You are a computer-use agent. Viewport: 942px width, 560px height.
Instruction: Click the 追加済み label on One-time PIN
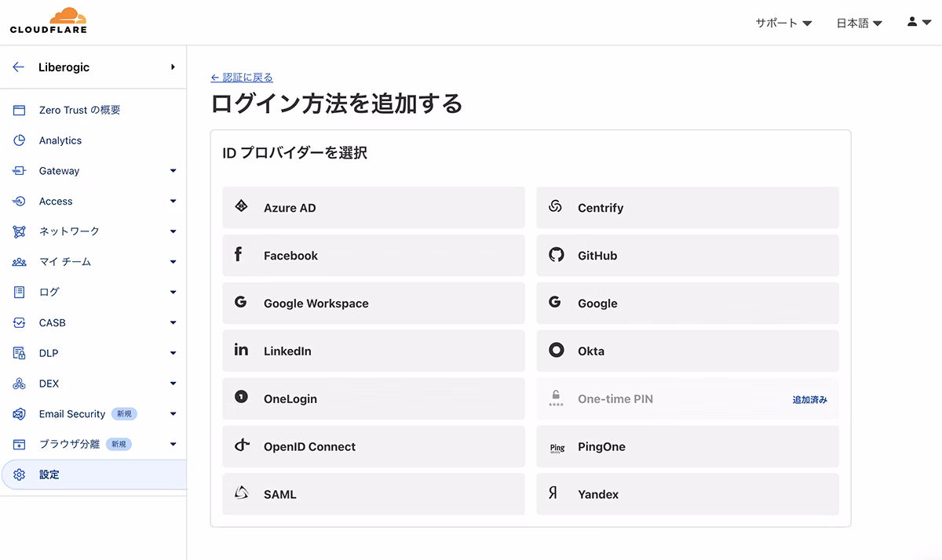[x=810, y=399]
